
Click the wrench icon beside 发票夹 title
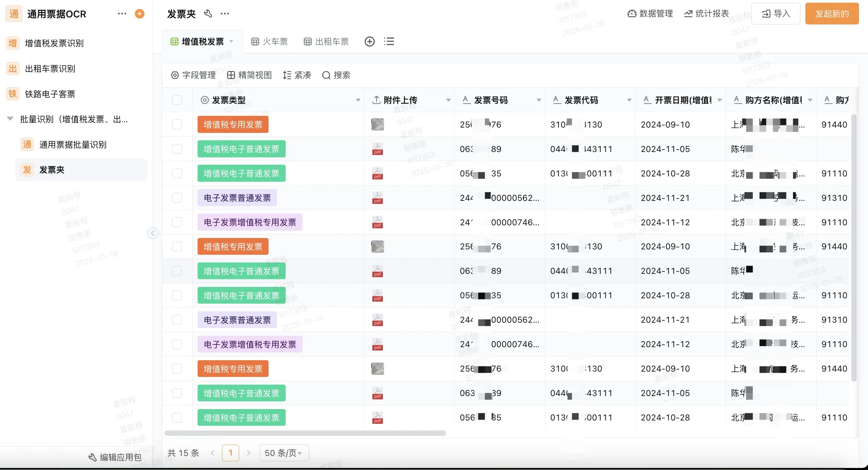[208, 13]
